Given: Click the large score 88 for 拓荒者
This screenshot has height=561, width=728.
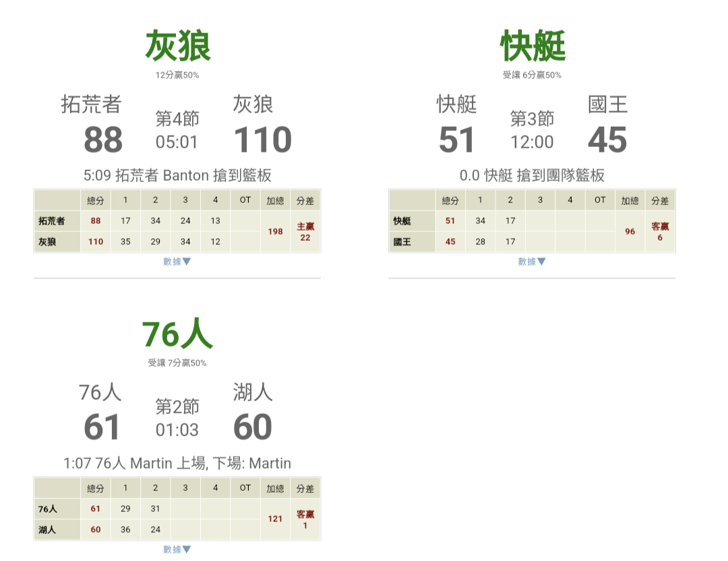Looking at the screenshot, I should 103,140.
